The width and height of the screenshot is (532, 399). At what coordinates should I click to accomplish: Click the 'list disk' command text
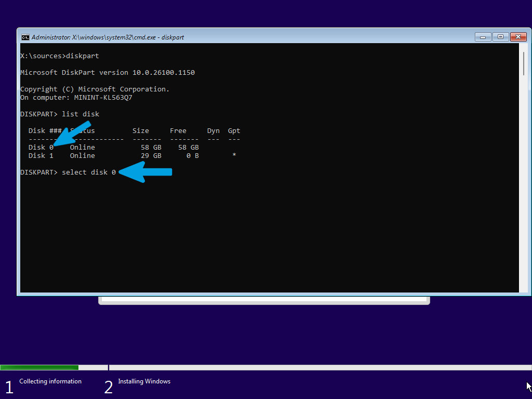click(x=81, y=114)
